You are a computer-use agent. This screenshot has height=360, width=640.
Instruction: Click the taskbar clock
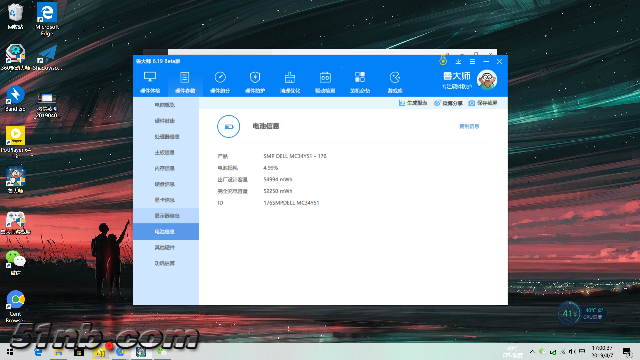(x=602, y=351)
